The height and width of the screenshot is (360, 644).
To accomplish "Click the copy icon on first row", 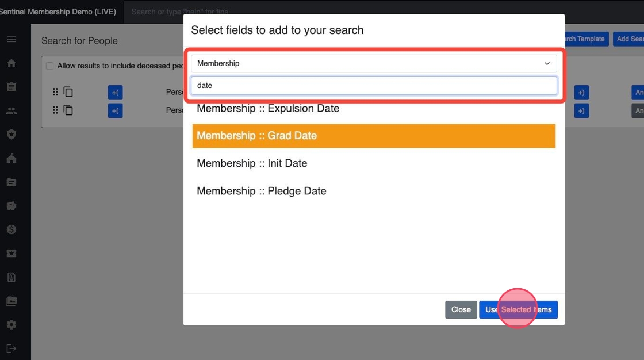I will point(68,92).
